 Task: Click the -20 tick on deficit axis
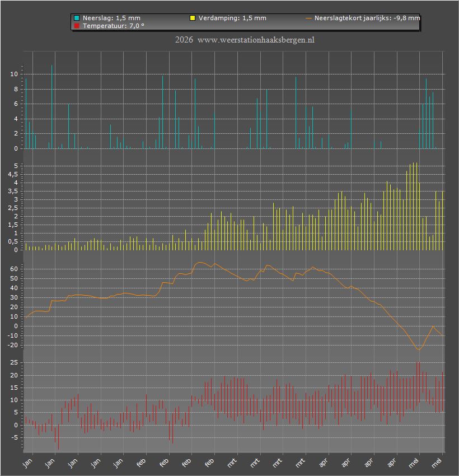tap(12, 345)
